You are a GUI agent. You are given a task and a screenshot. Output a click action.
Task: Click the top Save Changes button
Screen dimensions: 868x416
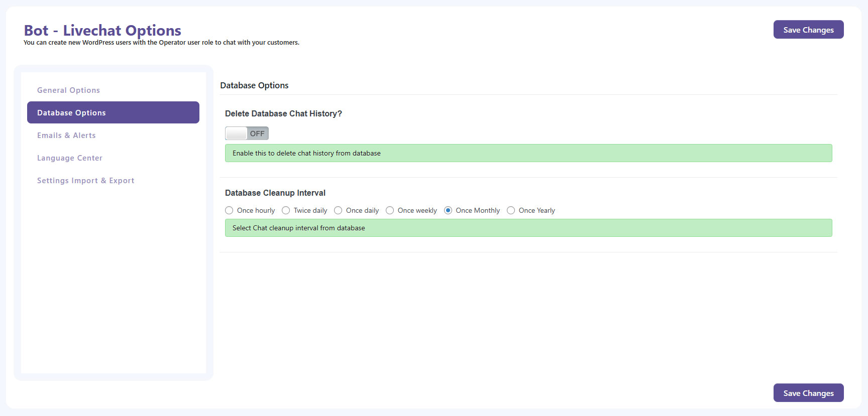coord(808,30)
